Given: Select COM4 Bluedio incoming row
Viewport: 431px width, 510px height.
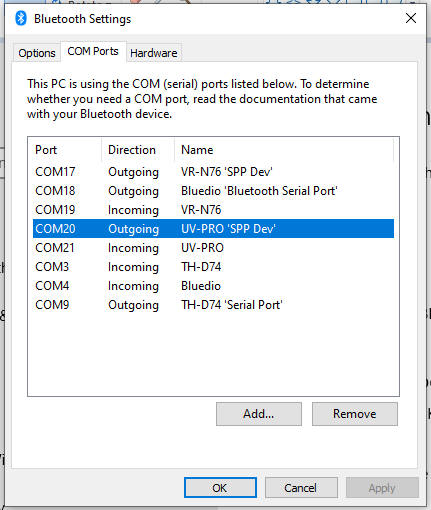Looking at the screenshot, I should click(213, 286).
